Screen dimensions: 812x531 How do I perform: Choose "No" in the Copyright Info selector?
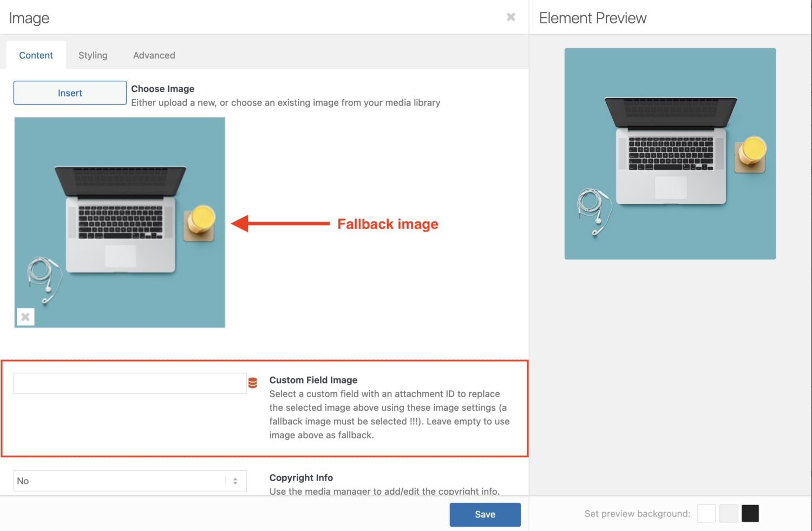[x=130, y=481]
